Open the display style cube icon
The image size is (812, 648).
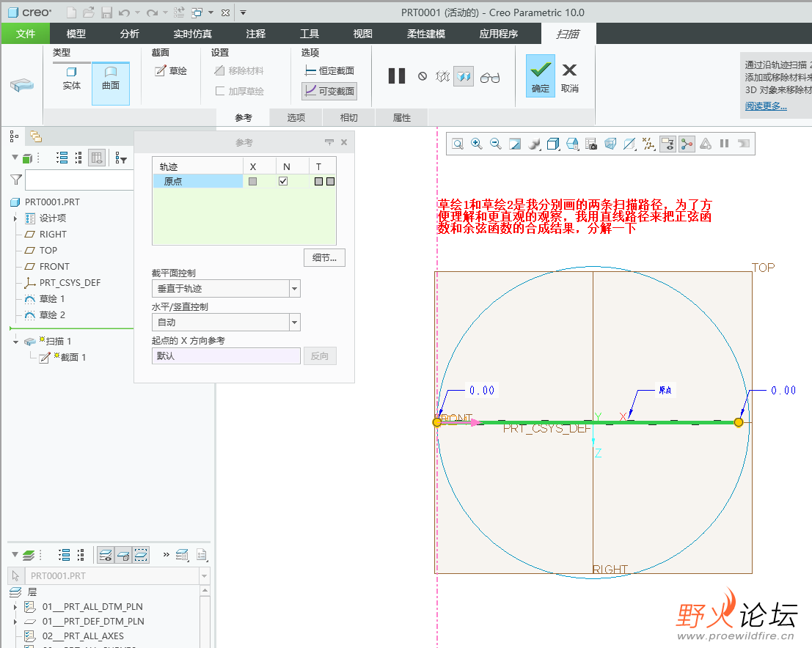pos(553,144)
